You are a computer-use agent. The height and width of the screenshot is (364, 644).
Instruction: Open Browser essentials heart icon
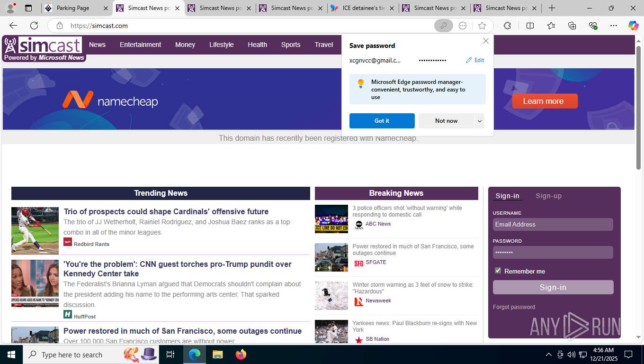coord(593,26)
